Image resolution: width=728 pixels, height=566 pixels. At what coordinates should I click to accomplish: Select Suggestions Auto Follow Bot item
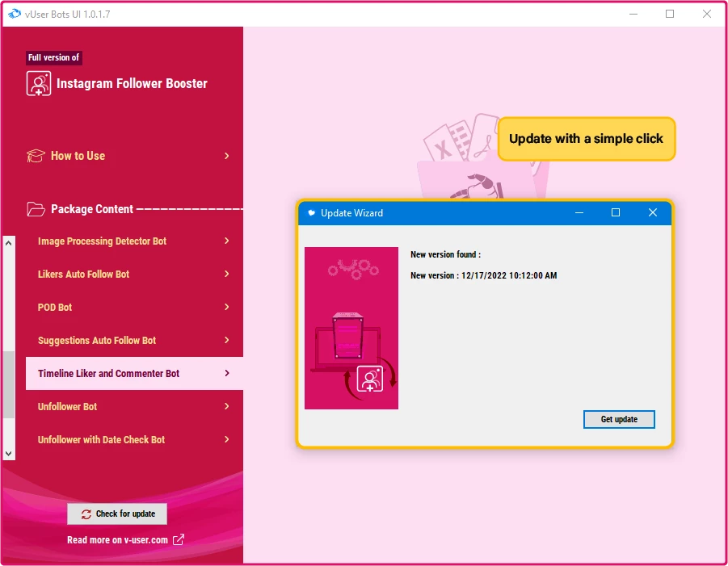(134, 340)
